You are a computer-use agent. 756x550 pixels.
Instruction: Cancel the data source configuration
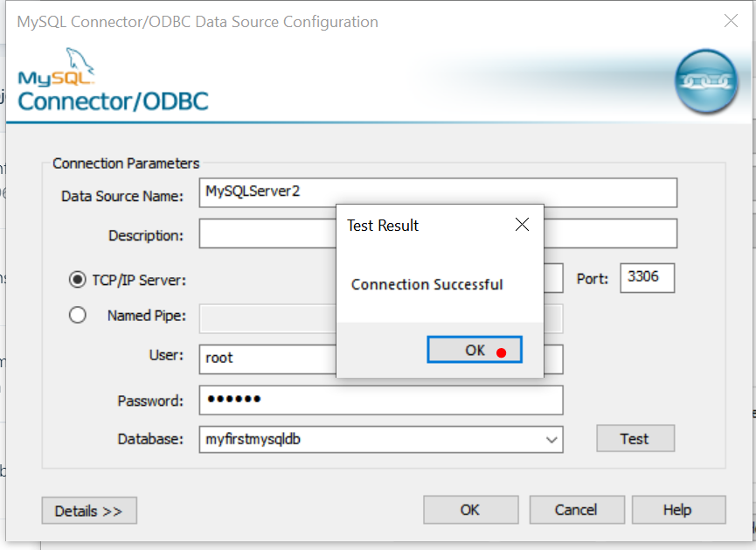577,510
